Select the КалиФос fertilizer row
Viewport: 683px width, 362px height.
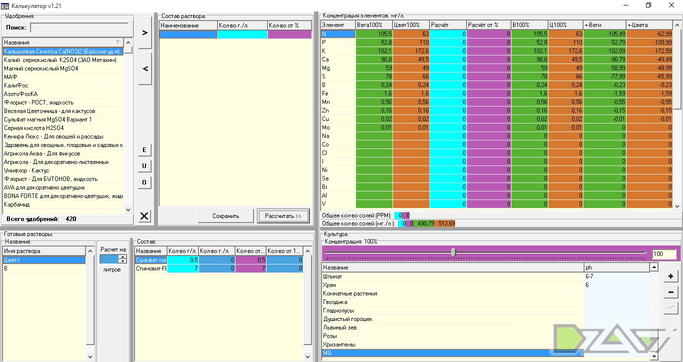[x=63, y=85]
